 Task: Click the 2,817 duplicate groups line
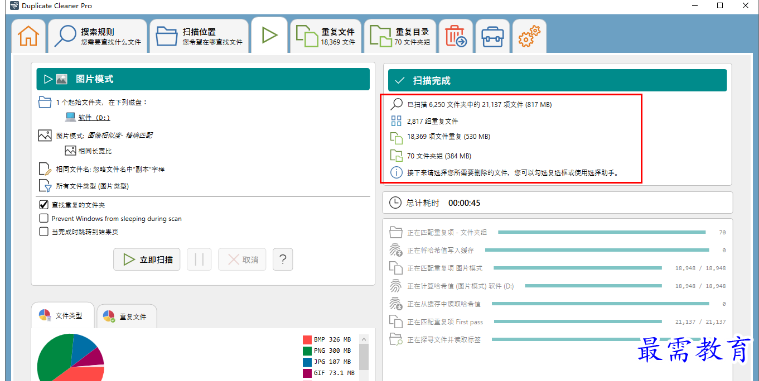(432, 121)
